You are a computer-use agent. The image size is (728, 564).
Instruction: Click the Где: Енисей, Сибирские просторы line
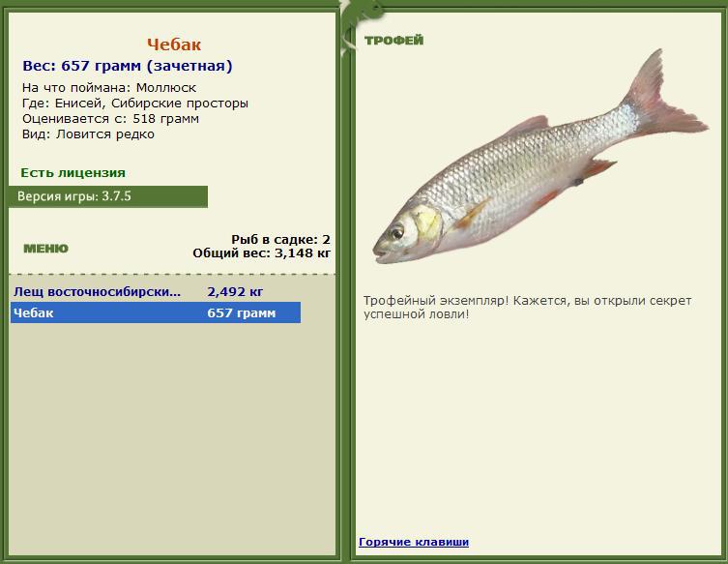[135, 104]
